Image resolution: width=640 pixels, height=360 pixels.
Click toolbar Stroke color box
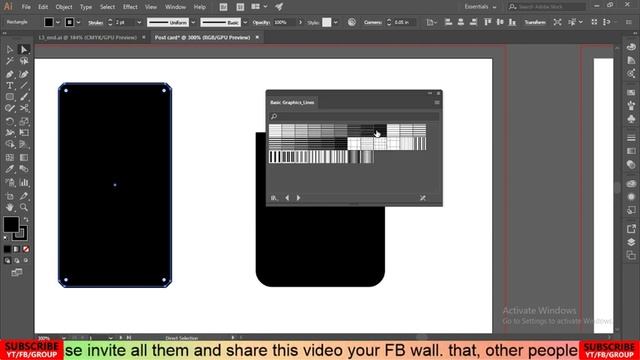tap(20, 233)
